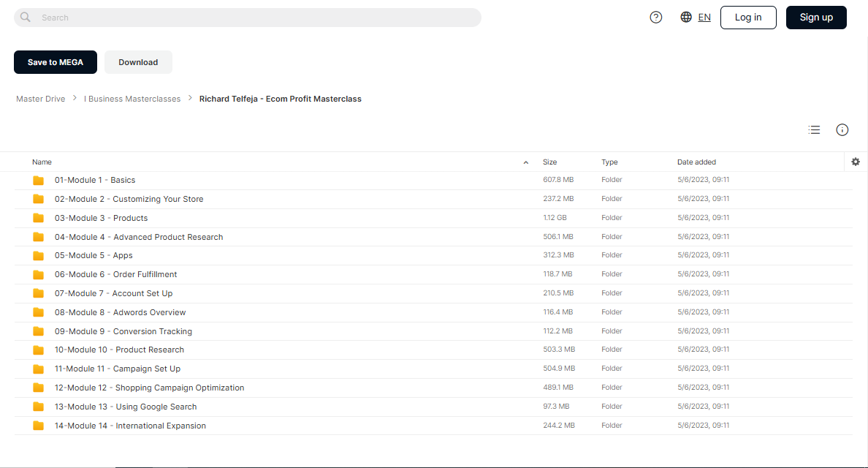Click folder icon for 08-Module 8 - Adwords Overview
The width and height of the screenshot is (868, 468).
[x=38, y=312]
